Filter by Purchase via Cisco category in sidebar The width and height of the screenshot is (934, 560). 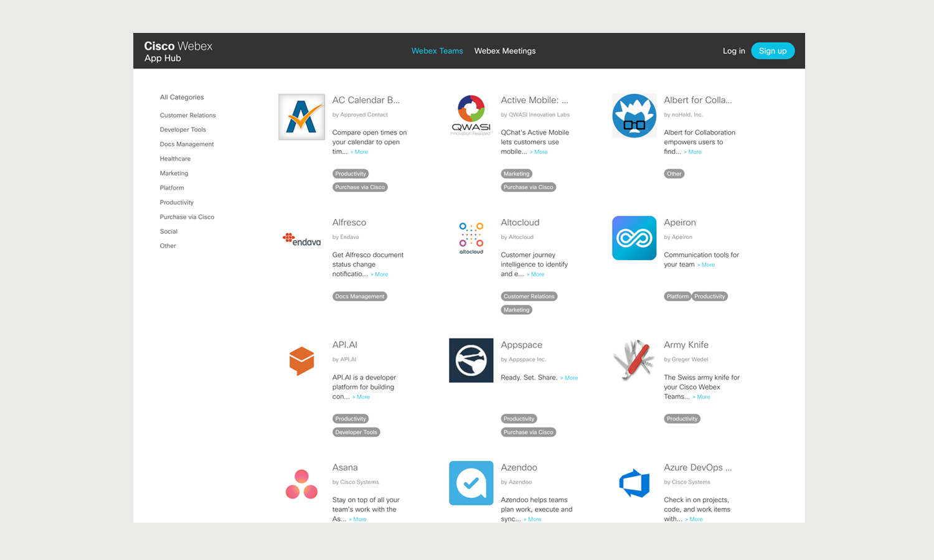tap(187, 217)
